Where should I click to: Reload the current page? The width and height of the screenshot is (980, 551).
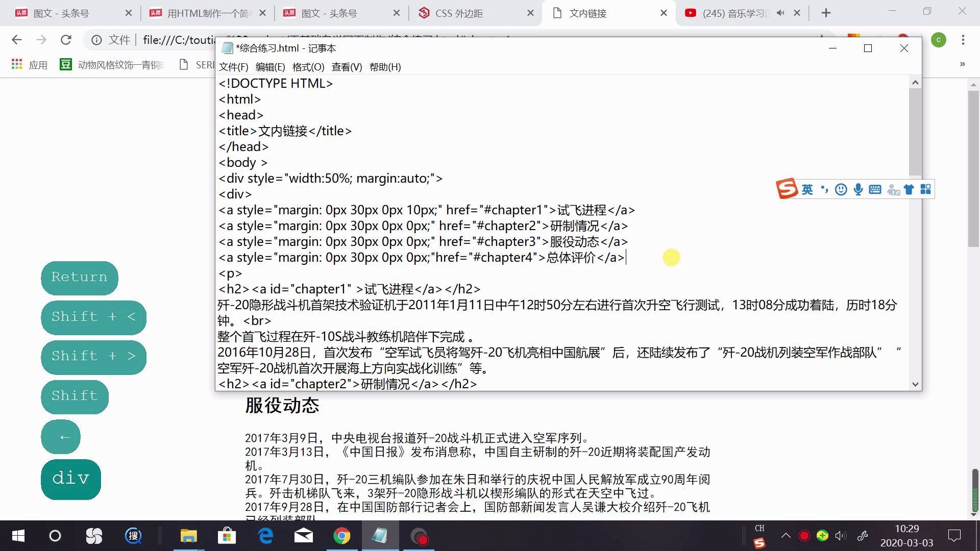coord(66,40)
